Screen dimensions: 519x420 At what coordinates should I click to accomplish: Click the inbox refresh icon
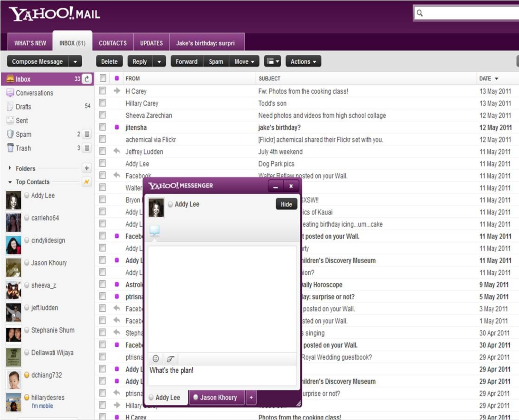click(87, 79)
